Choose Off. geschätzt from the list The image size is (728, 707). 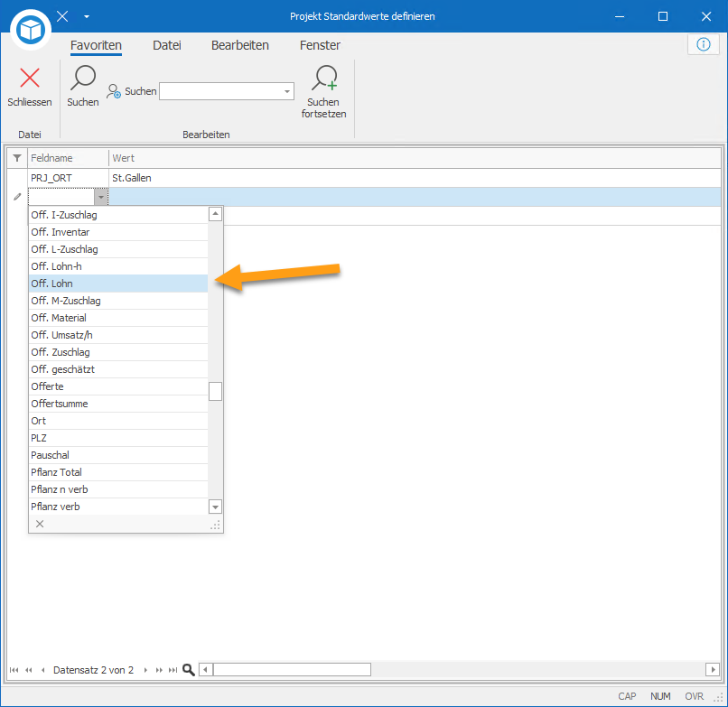(x=118, y=369)
